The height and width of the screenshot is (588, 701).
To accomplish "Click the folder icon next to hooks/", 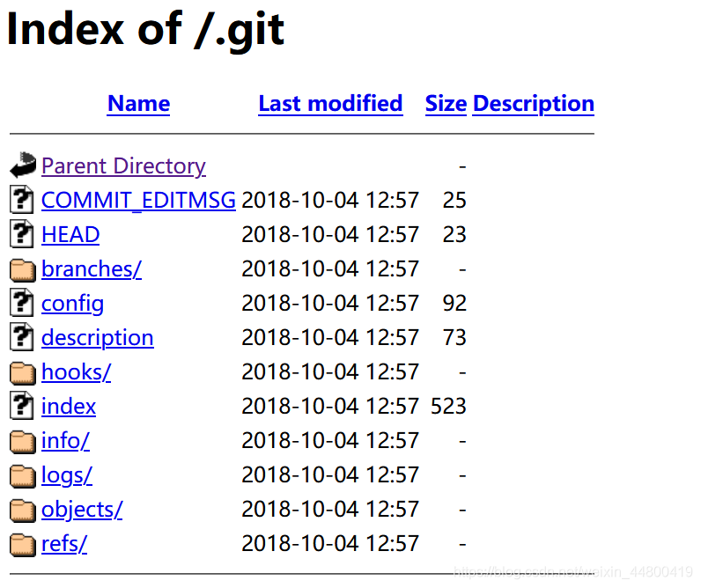I will coord(22,372).
